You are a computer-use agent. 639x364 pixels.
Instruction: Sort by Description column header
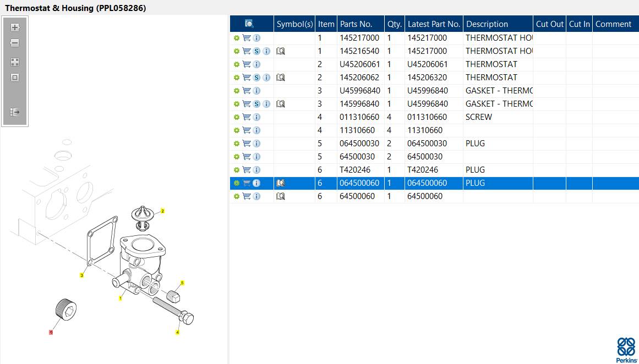click(x=487, y=24)
